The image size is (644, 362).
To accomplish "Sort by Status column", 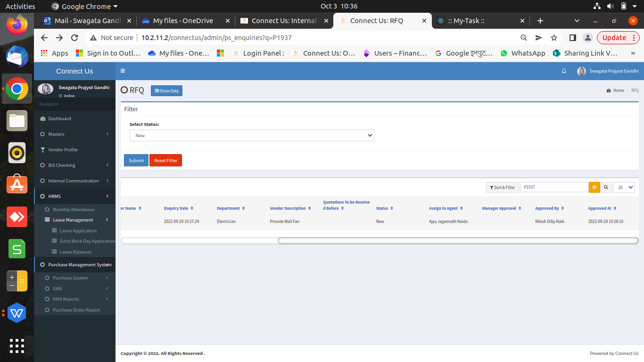I will click(384, 208).
